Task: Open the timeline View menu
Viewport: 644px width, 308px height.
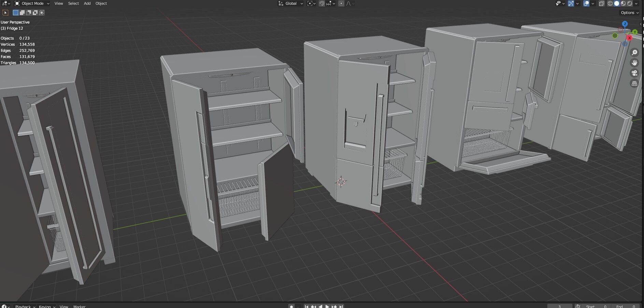Action: click(64, 306)
